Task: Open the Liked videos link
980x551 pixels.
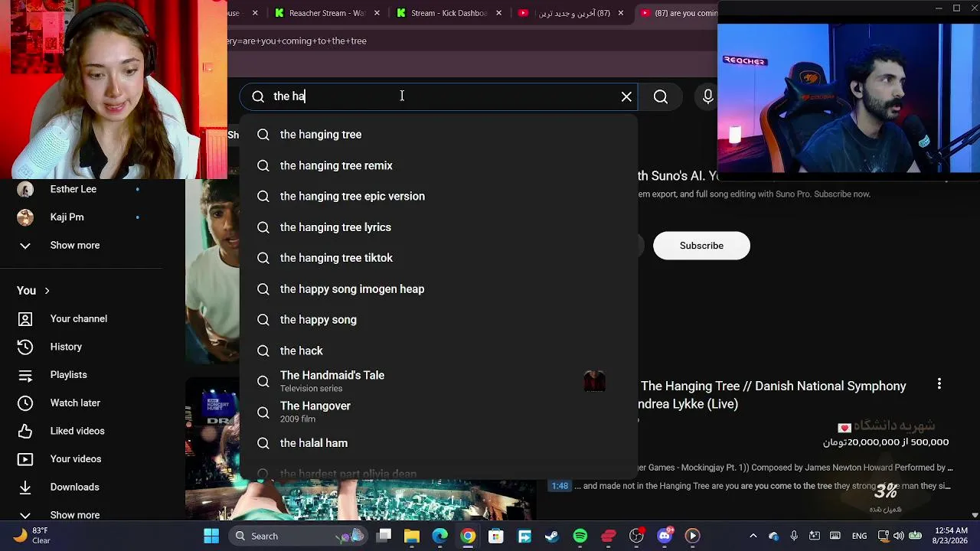Action: (x=77, y=431)
